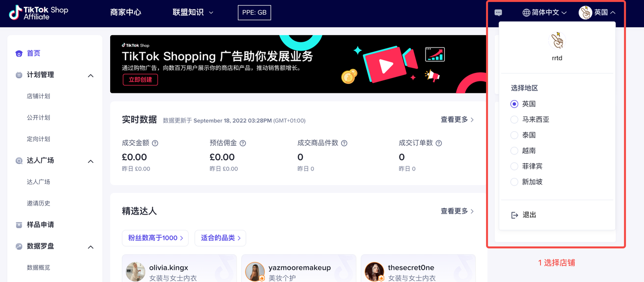Select the 新加坡 region radio button
Image resolution: width=644 pixels, height=282 pixels.
pyautogui.click(x=514, y=182)
